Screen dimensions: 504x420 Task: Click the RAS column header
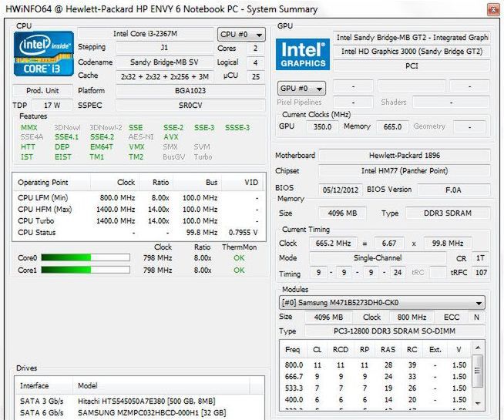(x=388, y=349)
